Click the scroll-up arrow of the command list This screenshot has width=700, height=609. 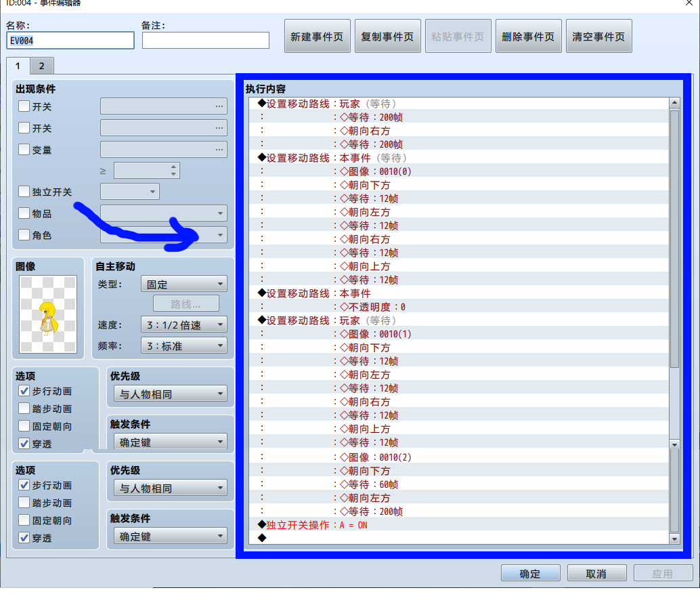[674, 103]
